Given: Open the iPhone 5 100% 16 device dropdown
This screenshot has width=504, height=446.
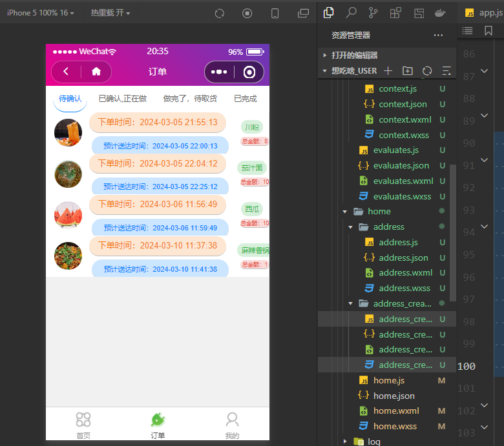Looking at the screenshot, I should pos(41,13).
